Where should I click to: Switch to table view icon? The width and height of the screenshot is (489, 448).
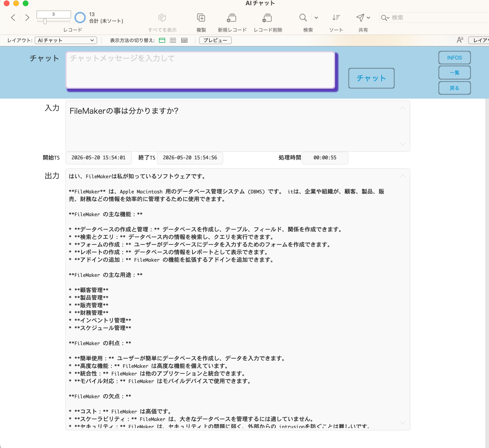[x=184, y=40]
